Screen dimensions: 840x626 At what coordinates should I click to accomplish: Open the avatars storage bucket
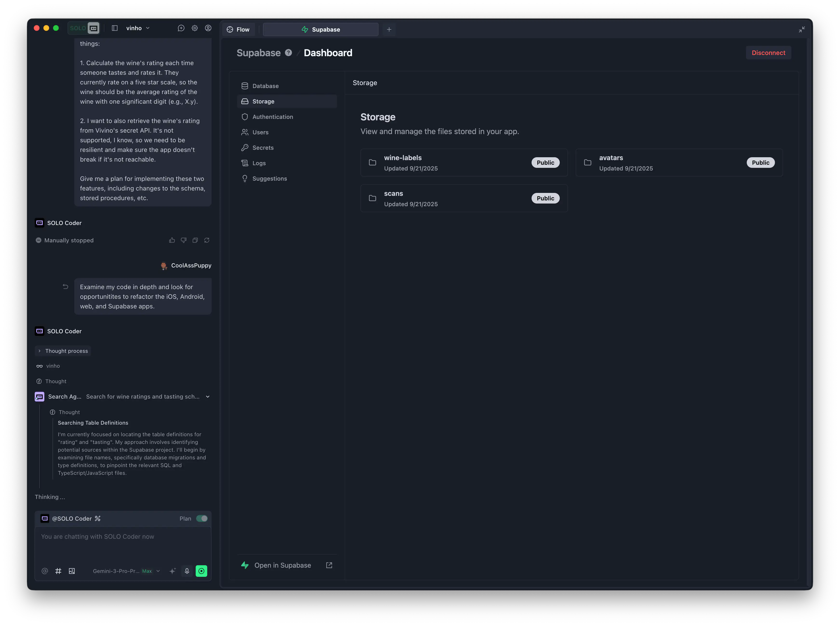(679, 163)
